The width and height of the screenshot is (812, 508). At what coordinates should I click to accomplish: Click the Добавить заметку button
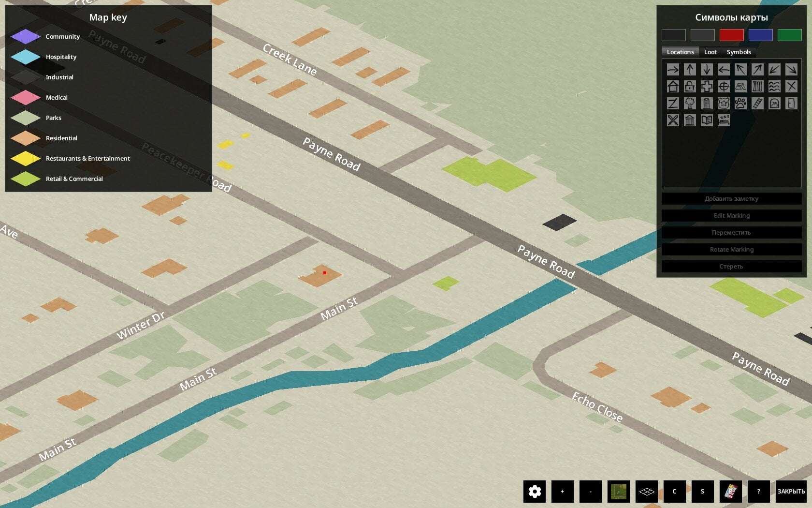click(732, 199)
